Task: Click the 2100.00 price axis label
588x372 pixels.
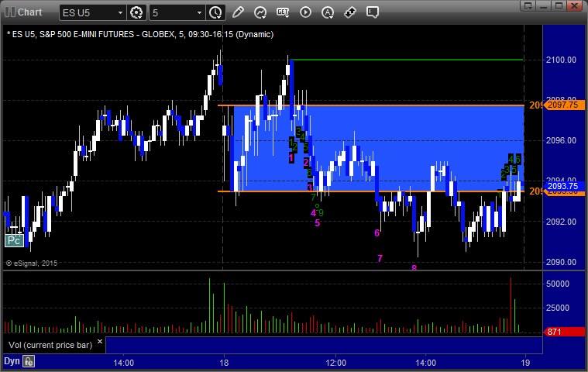Action: point(561,60)
